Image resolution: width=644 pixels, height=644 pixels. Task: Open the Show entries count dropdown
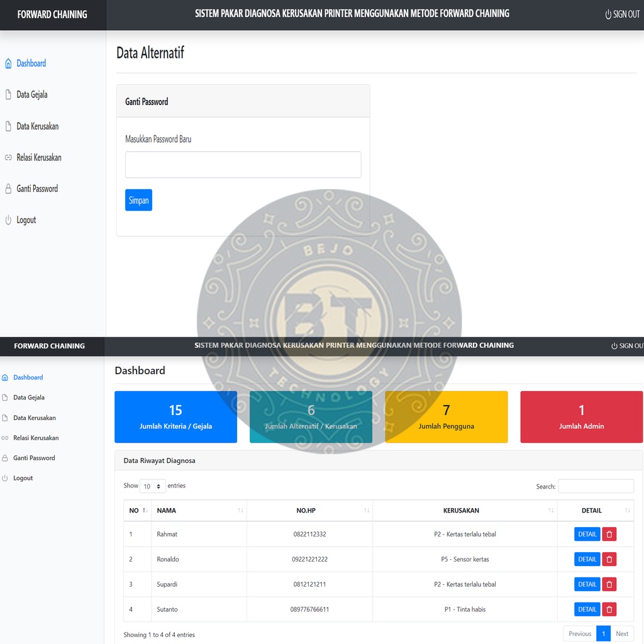pos(153,486)
